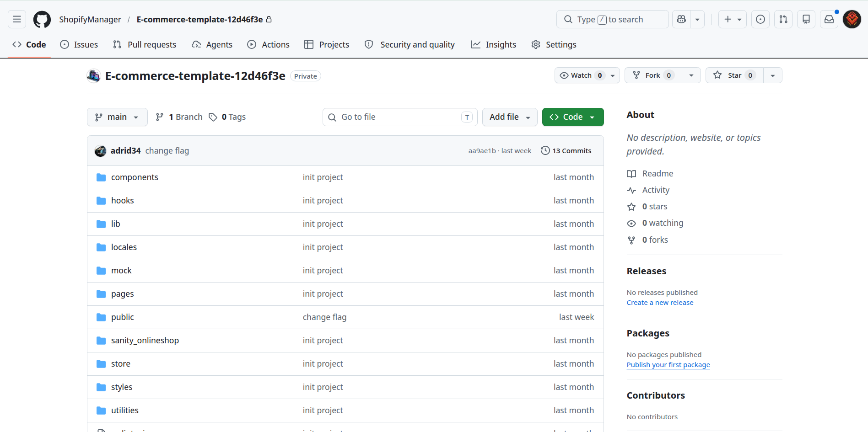Open the hooks folder

coord(123,201)
